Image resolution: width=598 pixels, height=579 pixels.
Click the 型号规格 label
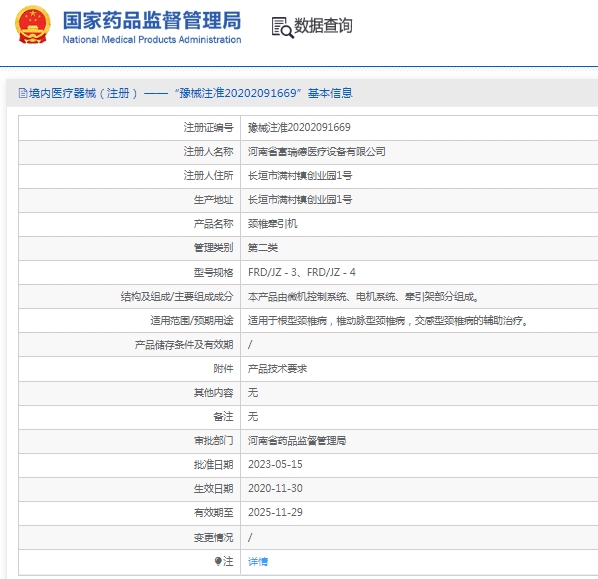(x=213, y=272)
